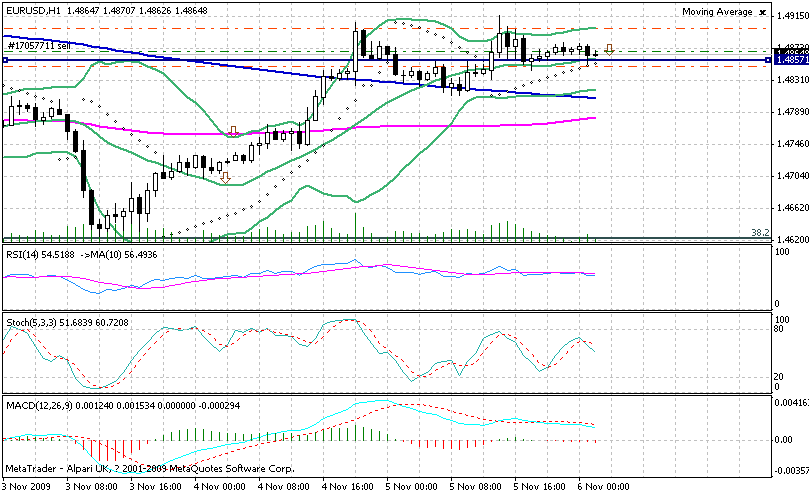Click the 0.00 MACD scale value
The height and width of the screenshot is (494, 809).
pyautogui.click(x=784, y=440)
